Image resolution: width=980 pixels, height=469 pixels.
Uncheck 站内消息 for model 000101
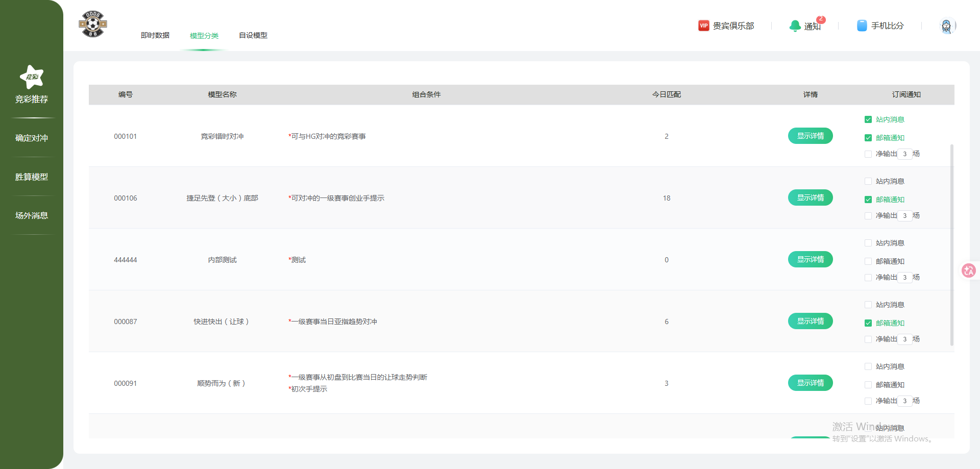coord(868,119)
